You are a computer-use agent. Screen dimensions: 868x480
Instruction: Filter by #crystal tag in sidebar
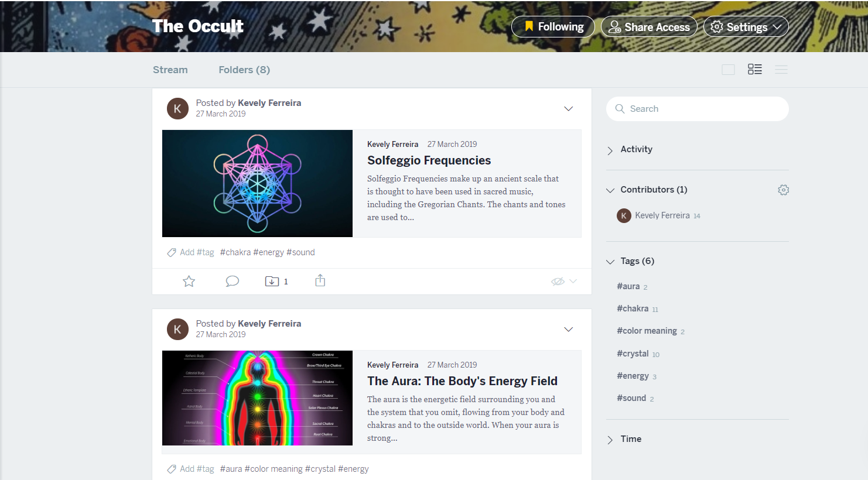(633, 354)
